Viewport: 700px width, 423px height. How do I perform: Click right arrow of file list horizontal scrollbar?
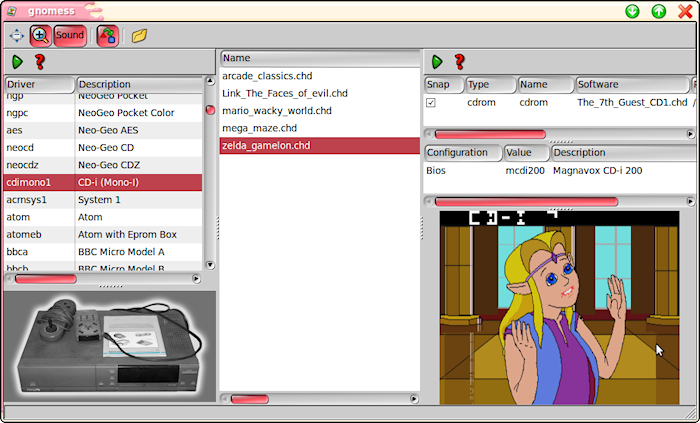point(414,399)
